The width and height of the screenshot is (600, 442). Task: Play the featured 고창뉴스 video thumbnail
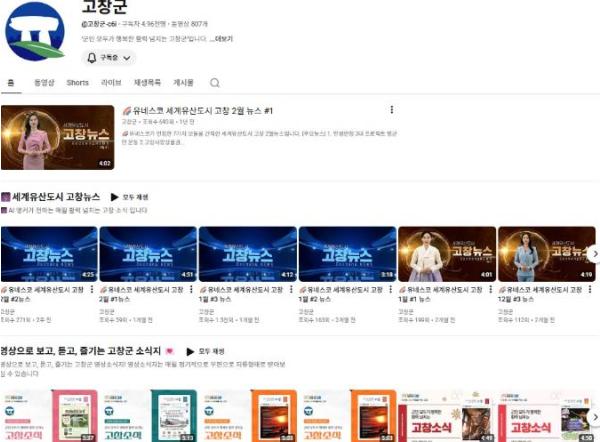click(x=58, y=137)
